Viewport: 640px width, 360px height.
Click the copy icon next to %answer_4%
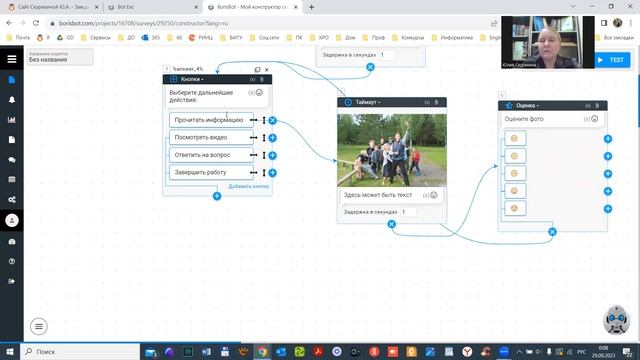tap(258, 70)
